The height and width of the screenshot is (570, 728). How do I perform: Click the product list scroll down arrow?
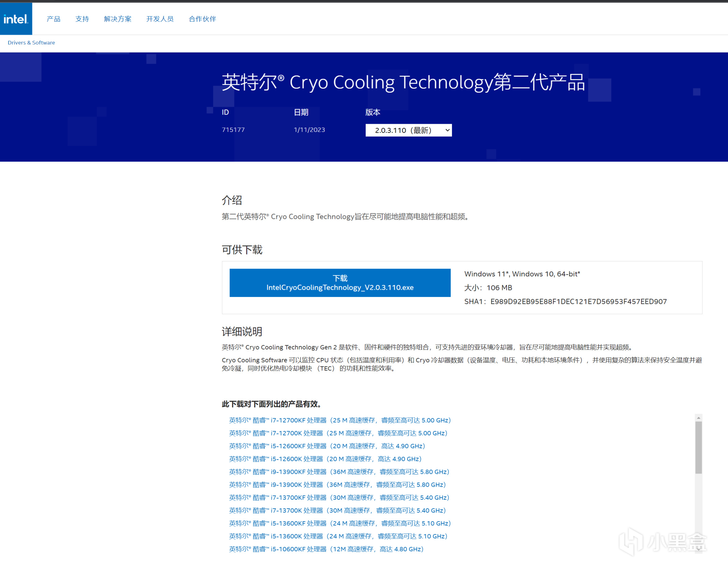click(698, 549)
